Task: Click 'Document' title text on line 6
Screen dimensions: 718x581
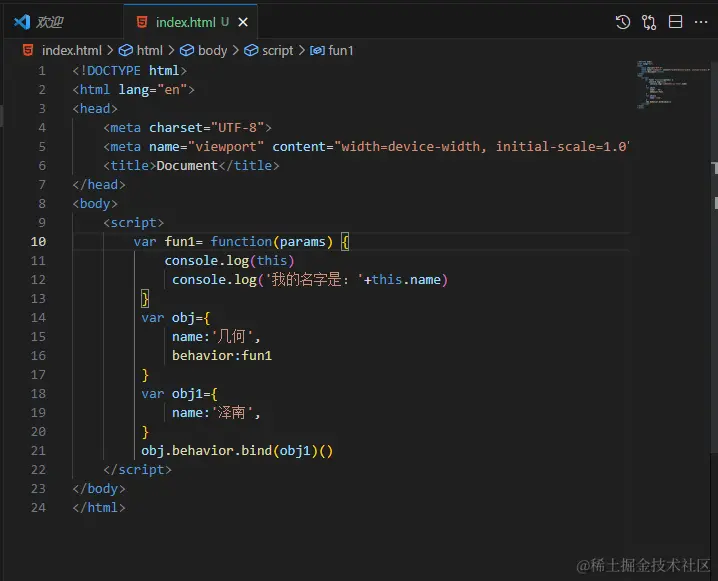Action: point(187,166)
